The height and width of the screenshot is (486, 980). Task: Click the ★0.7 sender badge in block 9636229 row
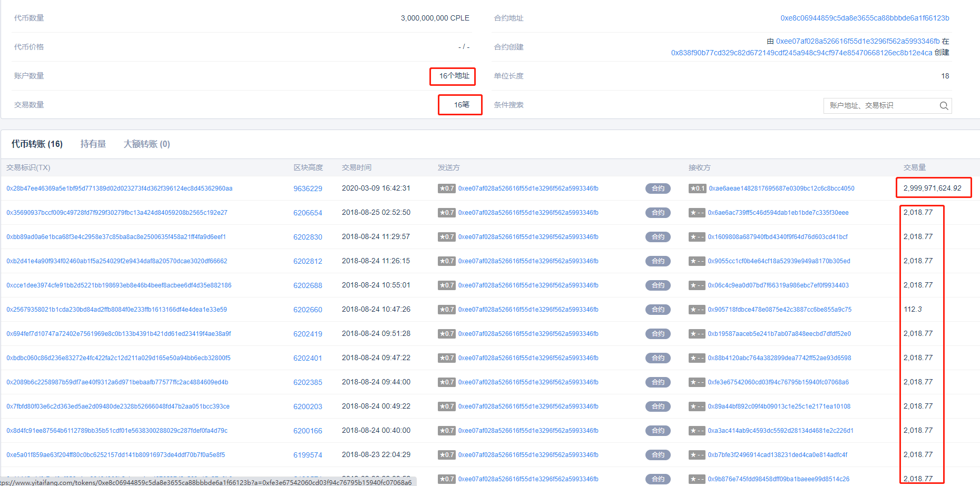(x=446, y=189)
